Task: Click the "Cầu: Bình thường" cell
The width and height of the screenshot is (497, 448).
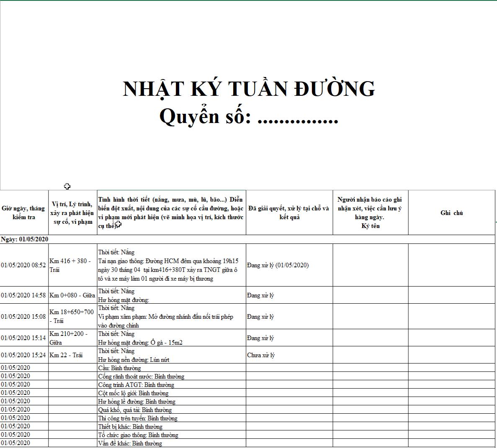Action: 120,368
